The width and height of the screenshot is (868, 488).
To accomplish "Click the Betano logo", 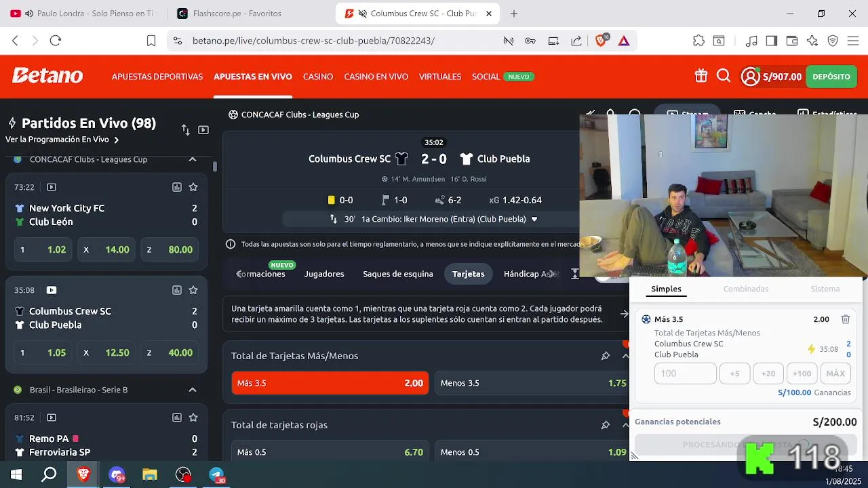I will 47,76.
